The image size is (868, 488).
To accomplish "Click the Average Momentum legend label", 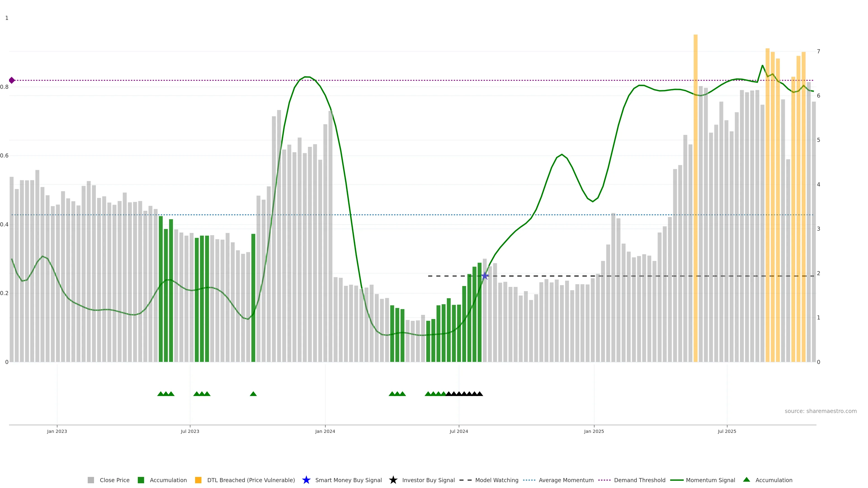I will click(566, 480).
